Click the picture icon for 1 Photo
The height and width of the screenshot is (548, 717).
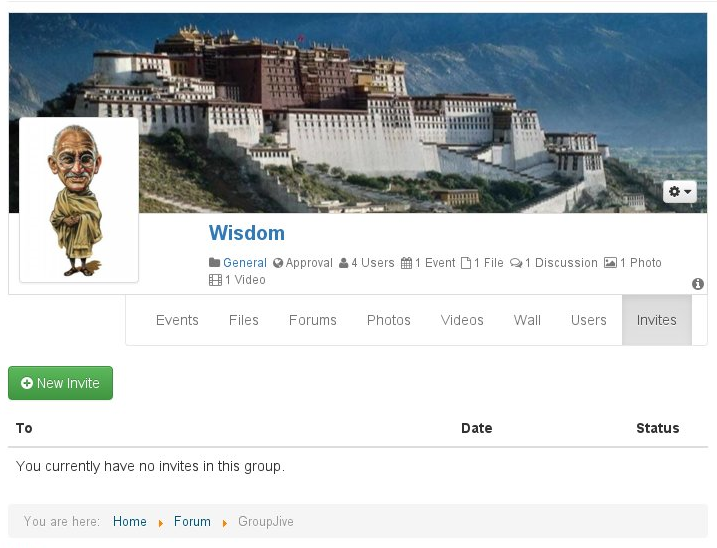(x=610, y=263)
